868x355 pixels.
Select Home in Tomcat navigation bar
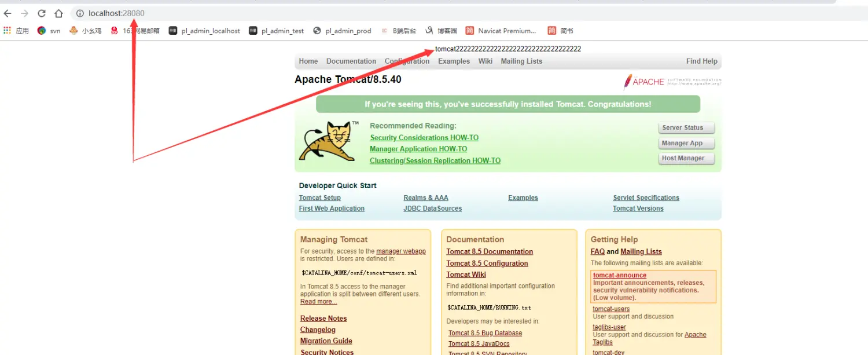click(308, 61)
